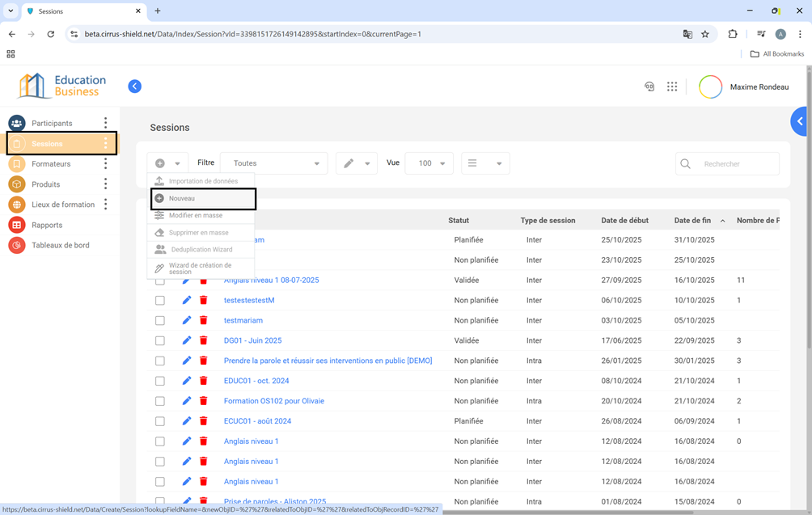Click the edit pencil for testmariam
This screenshot has height=515, width=812.
coord(187,320)
